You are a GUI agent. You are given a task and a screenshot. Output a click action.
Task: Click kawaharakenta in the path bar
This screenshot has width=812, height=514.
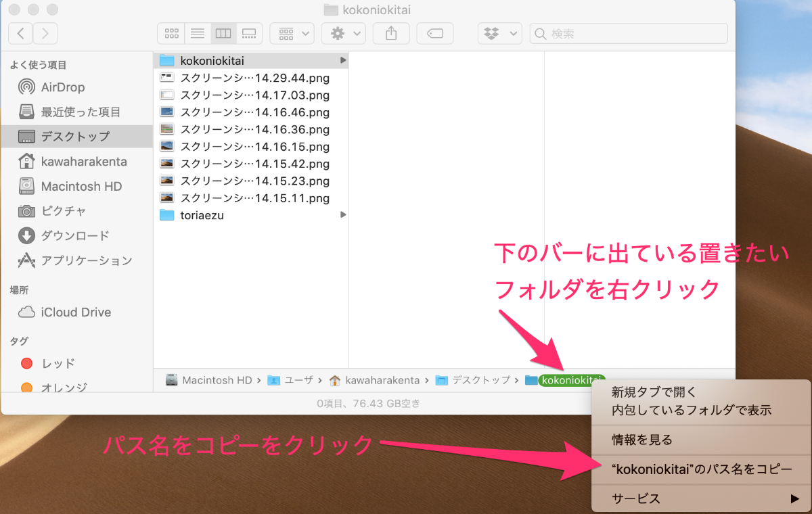(374, 380)
